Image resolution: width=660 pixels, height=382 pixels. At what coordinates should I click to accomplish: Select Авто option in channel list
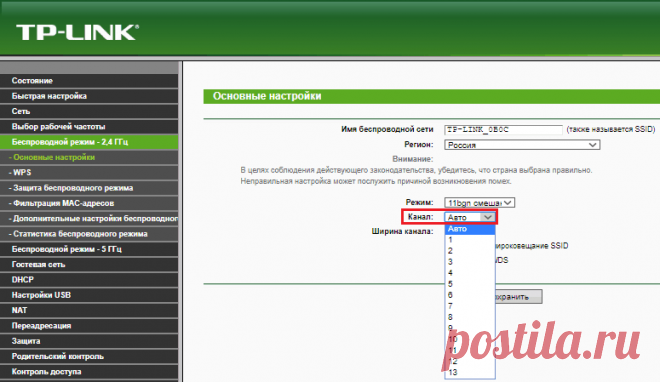click(470, 229)
